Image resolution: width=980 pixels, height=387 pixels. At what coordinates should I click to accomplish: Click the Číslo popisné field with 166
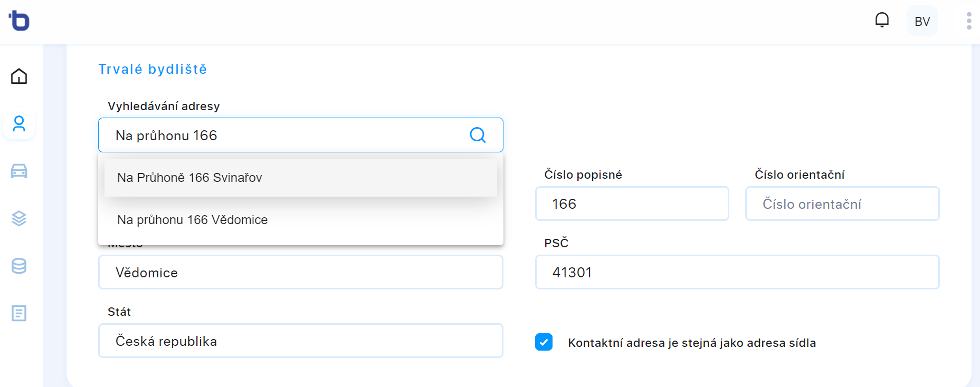coord(632,204)
